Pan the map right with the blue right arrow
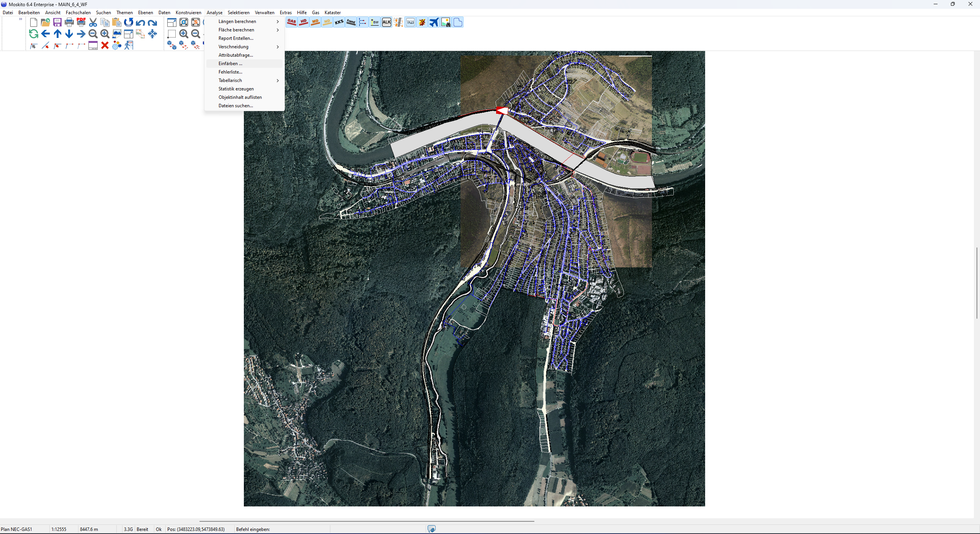 (81, 34)
